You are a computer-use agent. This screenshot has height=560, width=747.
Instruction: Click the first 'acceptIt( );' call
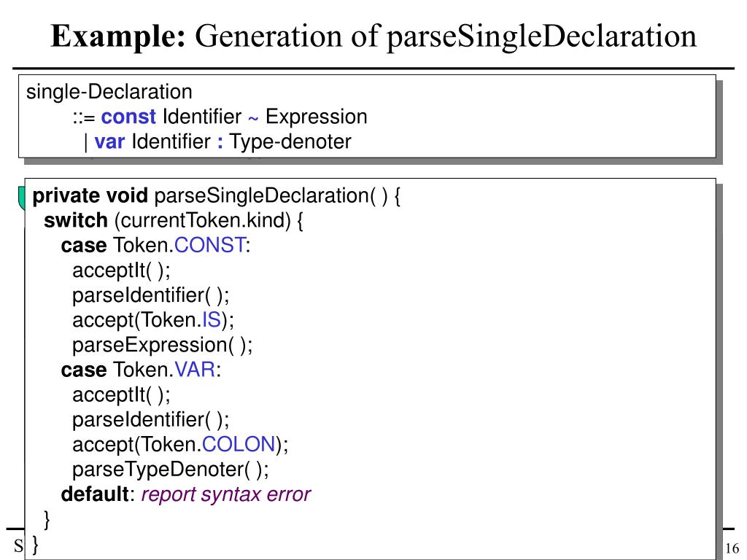(x=121, y=271)
